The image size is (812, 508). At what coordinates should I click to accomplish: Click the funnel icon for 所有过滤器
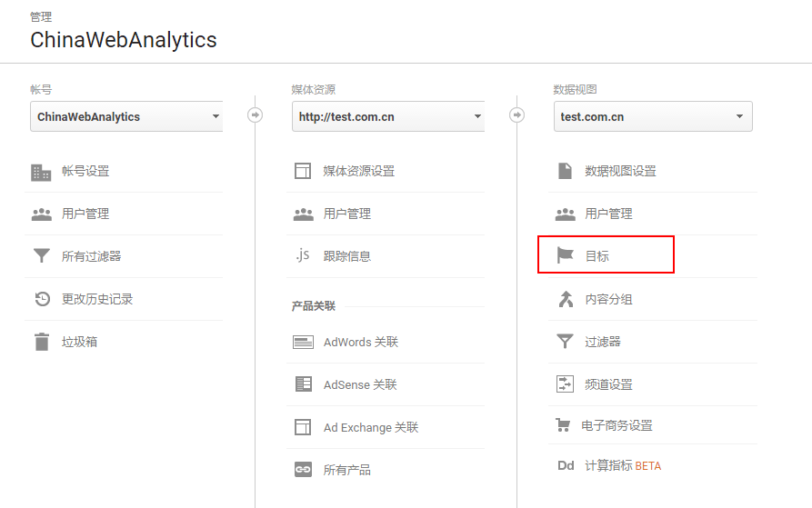(41, 256)
